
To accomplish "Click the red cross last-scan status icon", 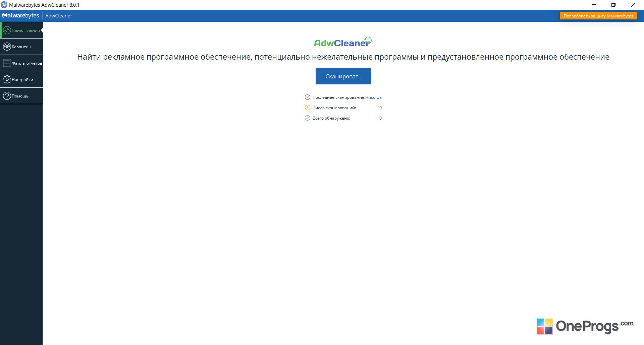I will tap(307, 97).
